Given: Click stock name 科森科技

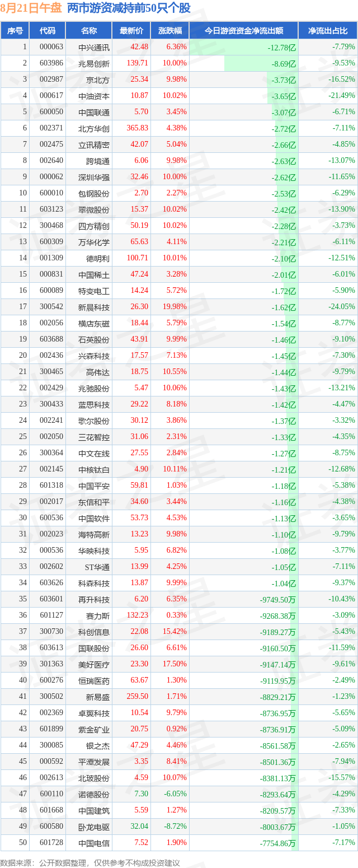Looking at the screenshot, I should tap(94, 583).
